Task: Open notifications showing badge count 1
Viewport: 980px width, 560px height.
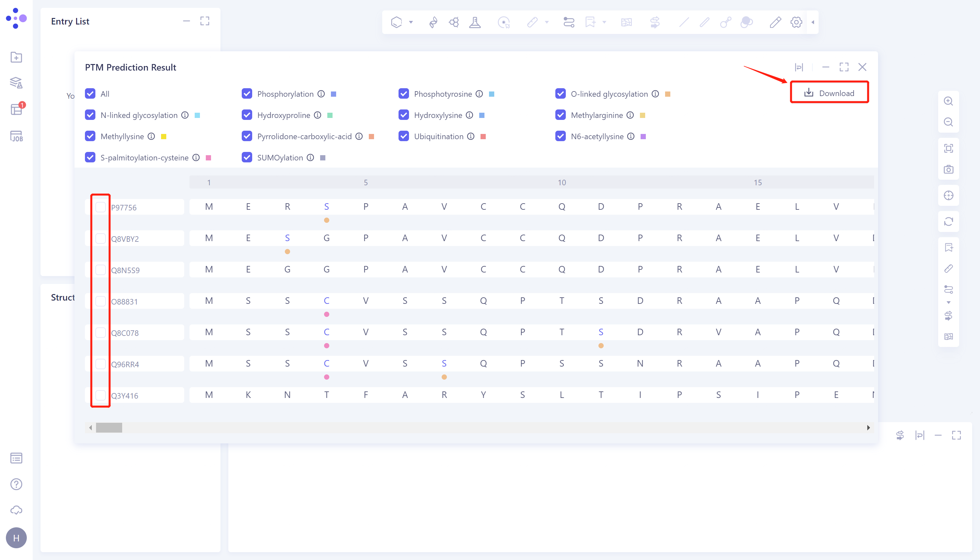Action: [x=16, y=110]
